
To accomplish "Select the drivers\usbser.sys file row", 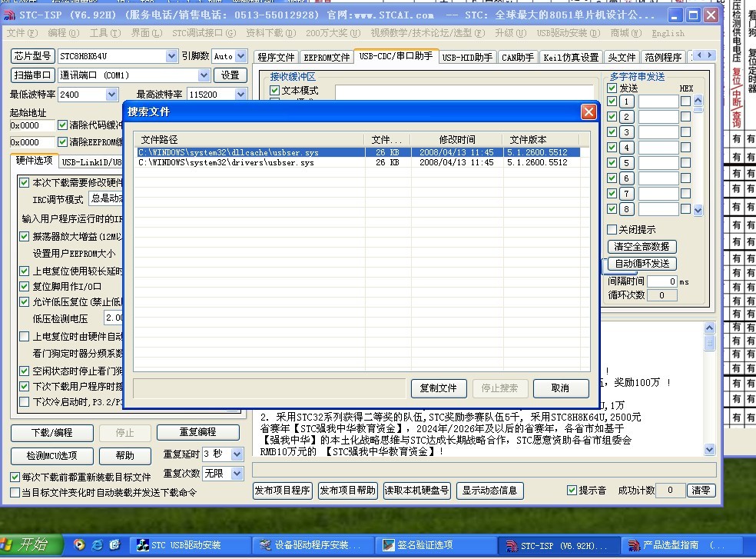I will [x=359, y=163].
